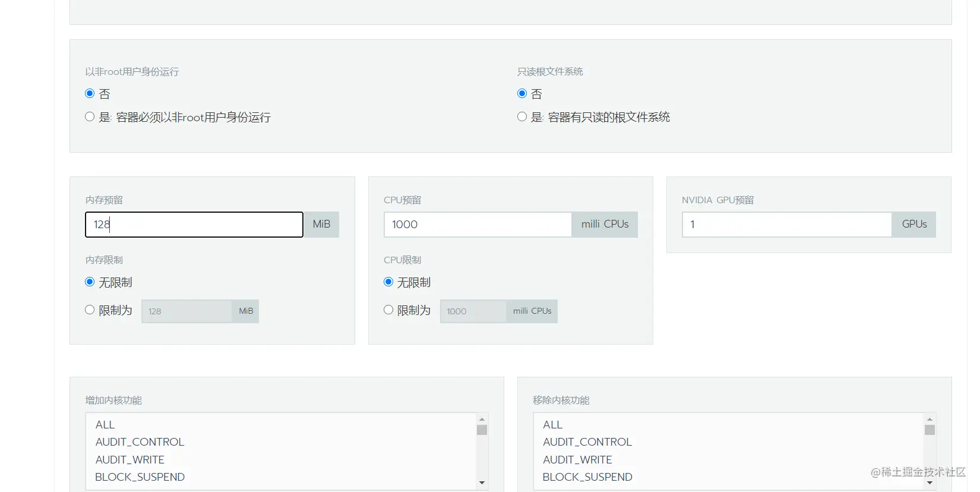The height and width of the screenshot is (492, 980).
Task: Enable read-only root filesystem option
Action: [x=522, y=116]
